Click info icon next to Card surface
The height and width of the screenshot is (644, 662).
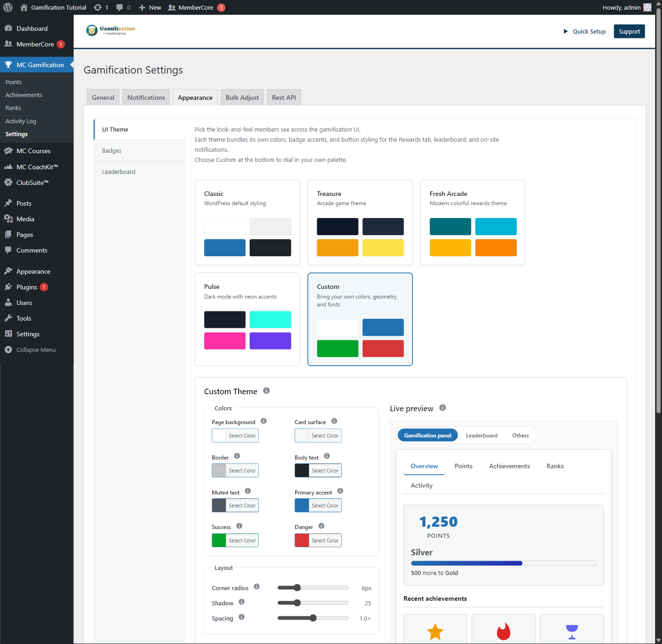334,421
